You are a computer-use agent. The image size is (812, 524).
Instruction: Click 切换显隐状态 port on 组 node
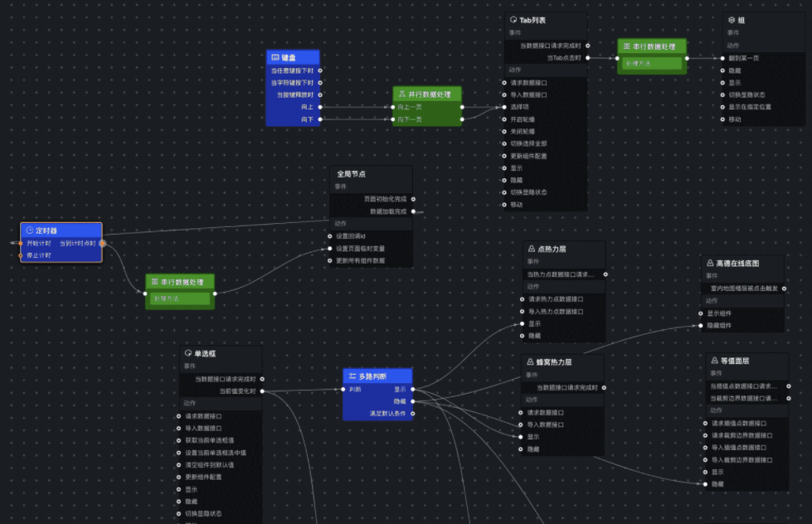coord(722,95)
